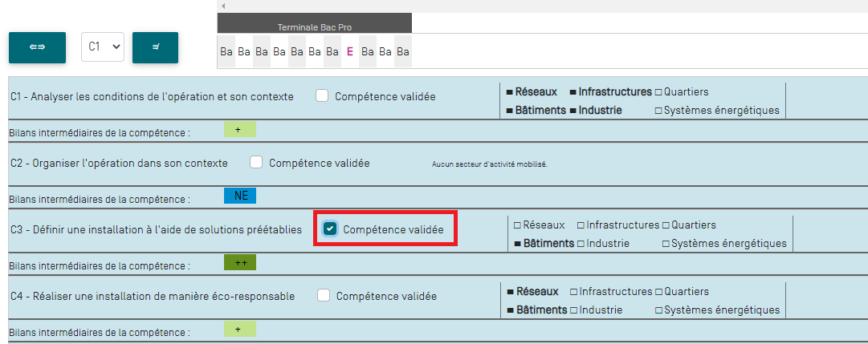
Task: Click the + badge under C4
Action: click(x=238, y=330)
